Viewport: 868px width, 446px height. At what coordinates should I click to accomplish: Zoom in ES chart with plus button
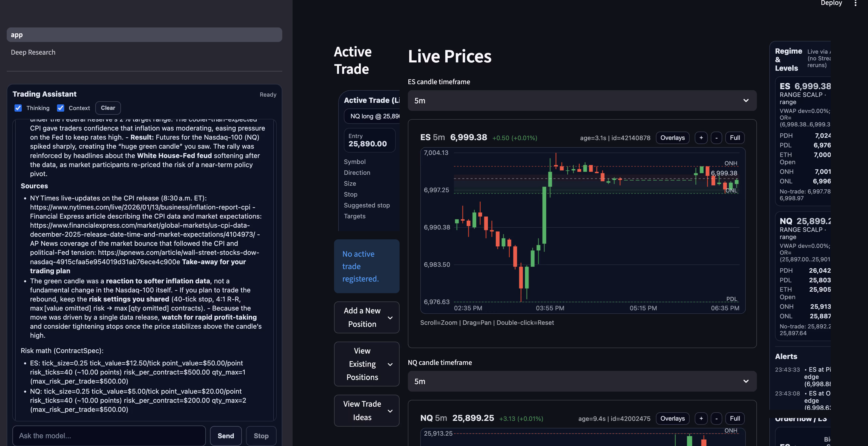(701, 138)
